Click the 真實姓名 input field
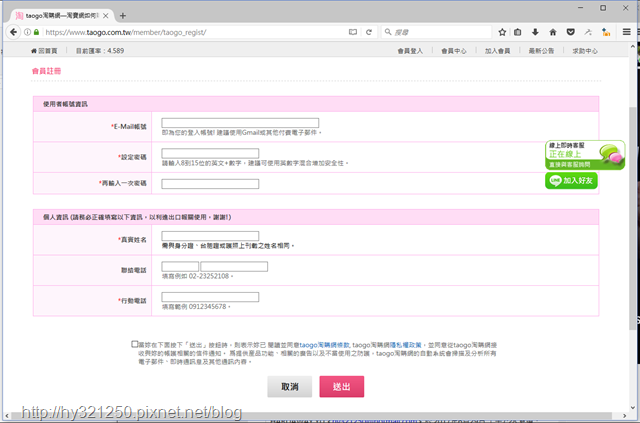This screenshot has height=423, width=640. tap(210, 236)
